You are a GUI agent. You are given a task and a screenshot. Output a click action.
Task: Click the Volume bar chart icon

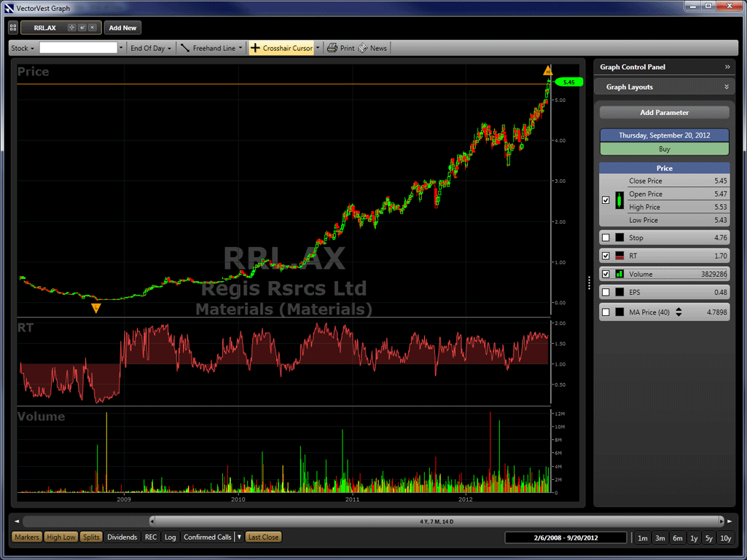pos(619,275)
